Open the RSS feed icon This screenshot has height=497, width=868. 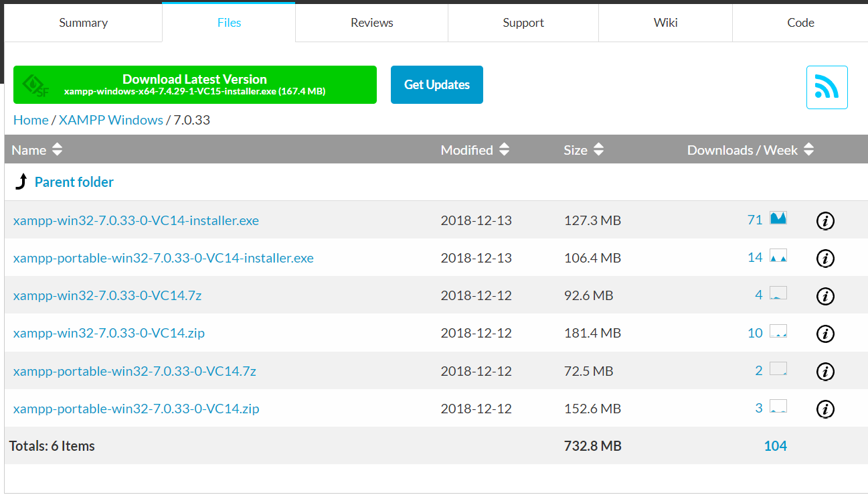click(827, 87)
